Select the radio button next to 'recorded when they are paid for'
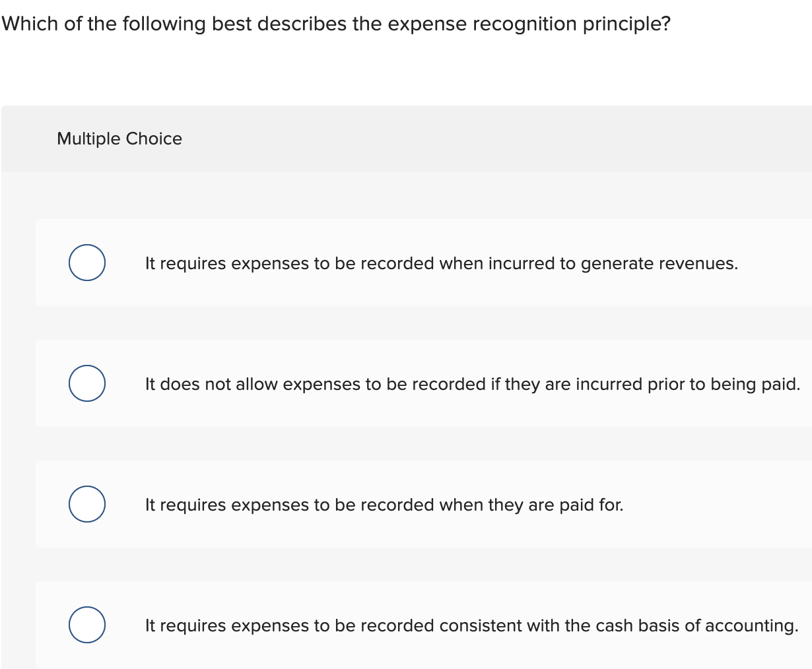The width and height of the screenshot is (812, 669). [86, 503]
